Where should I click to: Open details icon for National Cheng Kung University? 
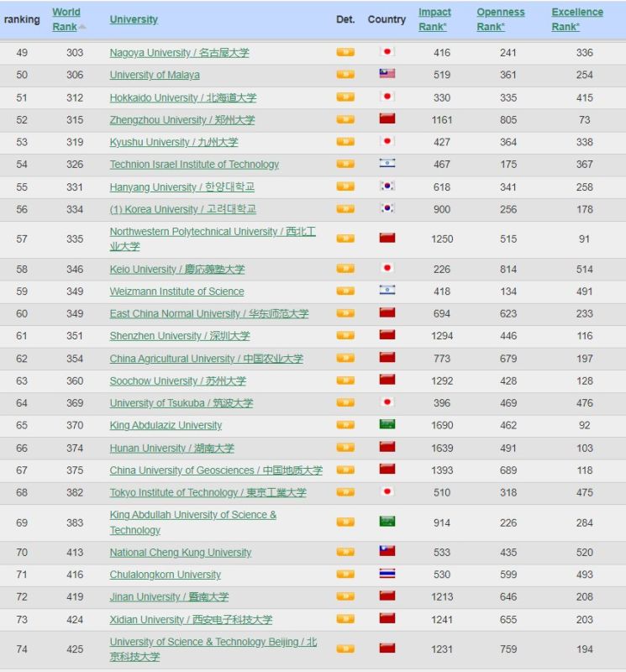(x=345, y=552)
